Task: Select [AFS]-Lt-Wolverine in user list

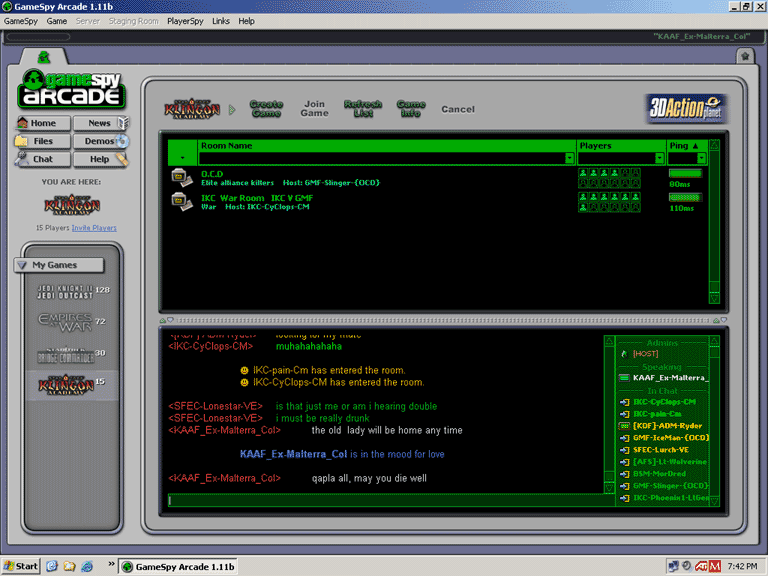Action: (670, 462)
